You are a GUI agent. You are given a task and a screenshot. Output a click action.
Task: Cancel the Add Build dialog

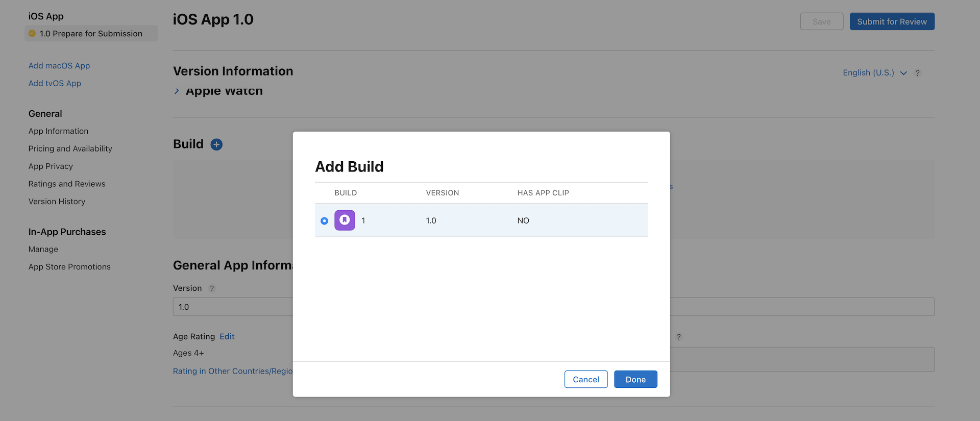tap(585, 379)
